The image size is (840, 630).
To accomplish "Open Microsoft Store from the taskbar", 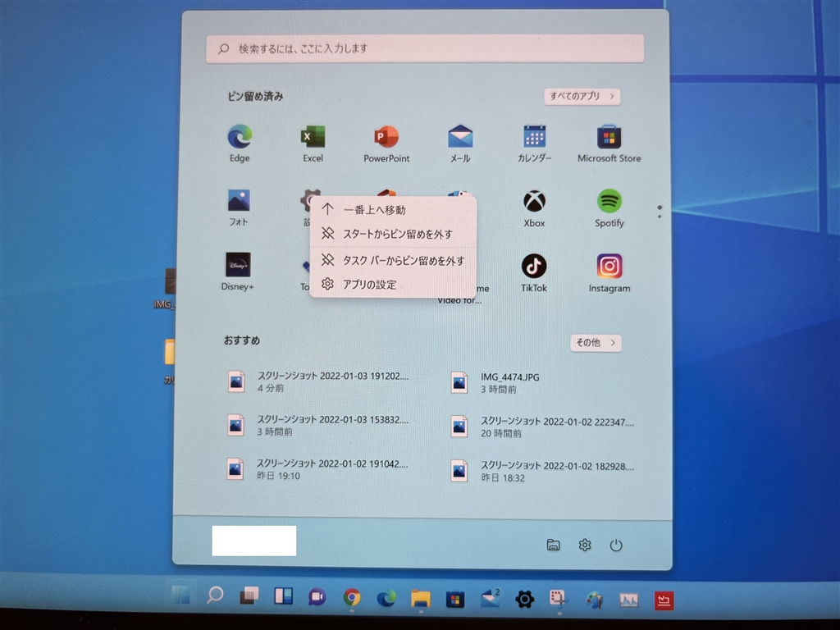I will coord(454,598).
